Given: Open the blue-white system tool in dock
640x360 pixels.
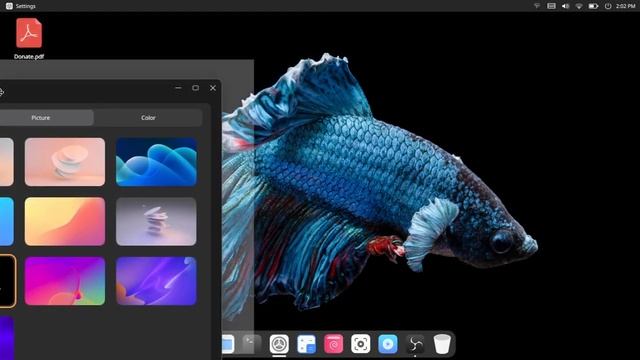Looking at the screenshot, I should click(307, 344).
